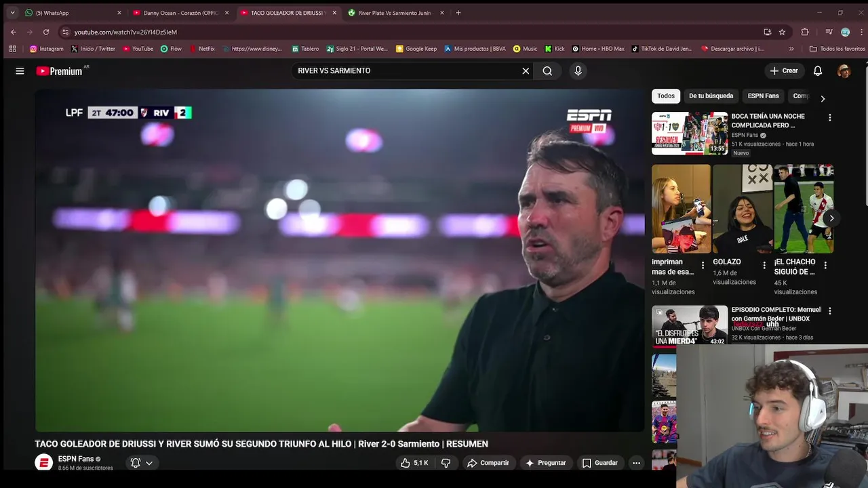Open the 'impriman mas de esa' short thumbnail
This screenshot has width=868, height=488.
pos(682,209)
